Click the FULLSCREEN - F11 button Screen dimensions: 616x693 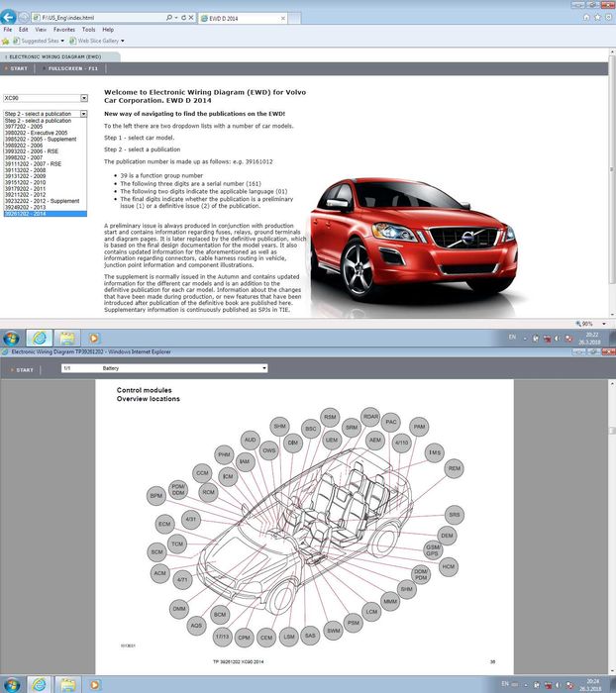coord(73,69)
